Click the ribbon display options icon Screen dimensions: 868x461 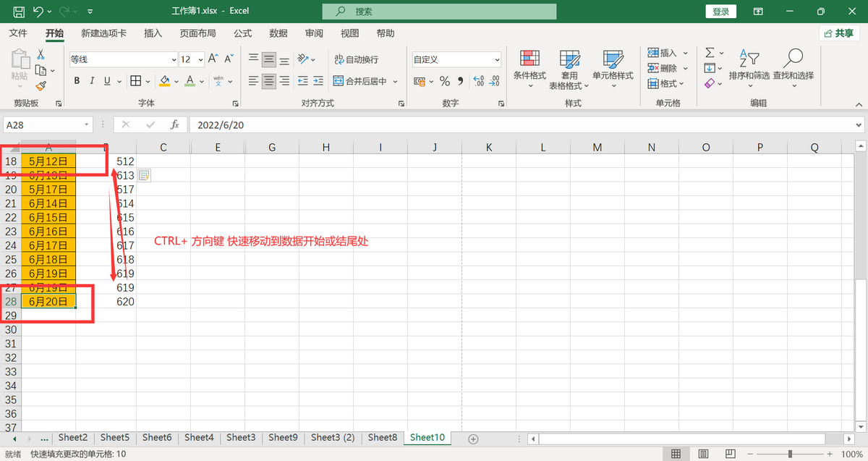(758, 12)
